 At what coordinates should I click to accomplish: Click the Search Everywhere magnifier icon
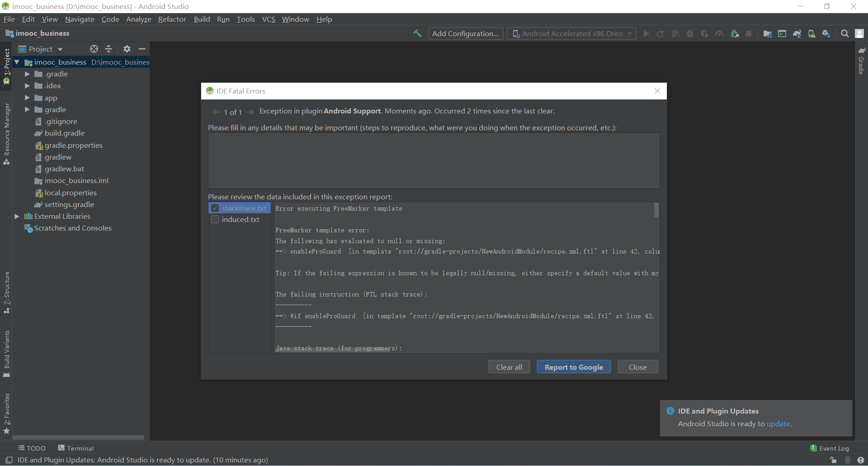point(844,33)
